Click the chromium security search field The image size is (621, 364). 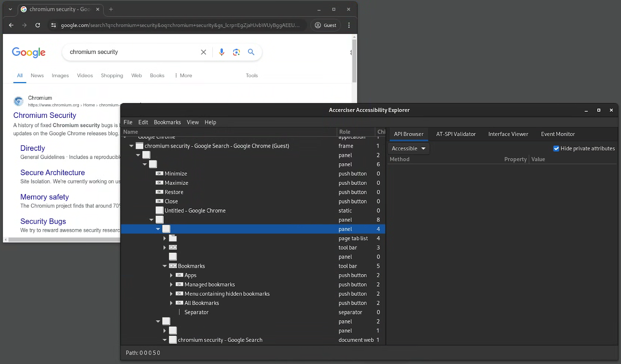(x=132, y=52)
